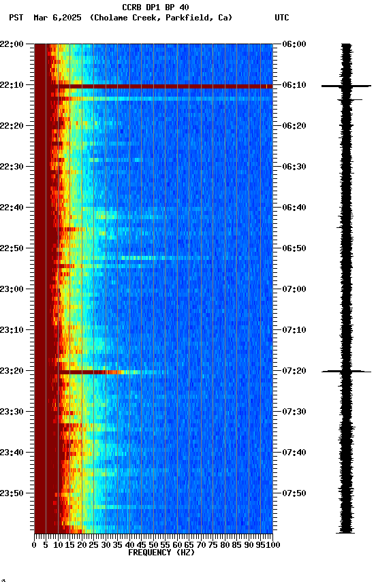Click the 06:50 UTC time label
Screen dimensions: 376x588
point(294,248)
